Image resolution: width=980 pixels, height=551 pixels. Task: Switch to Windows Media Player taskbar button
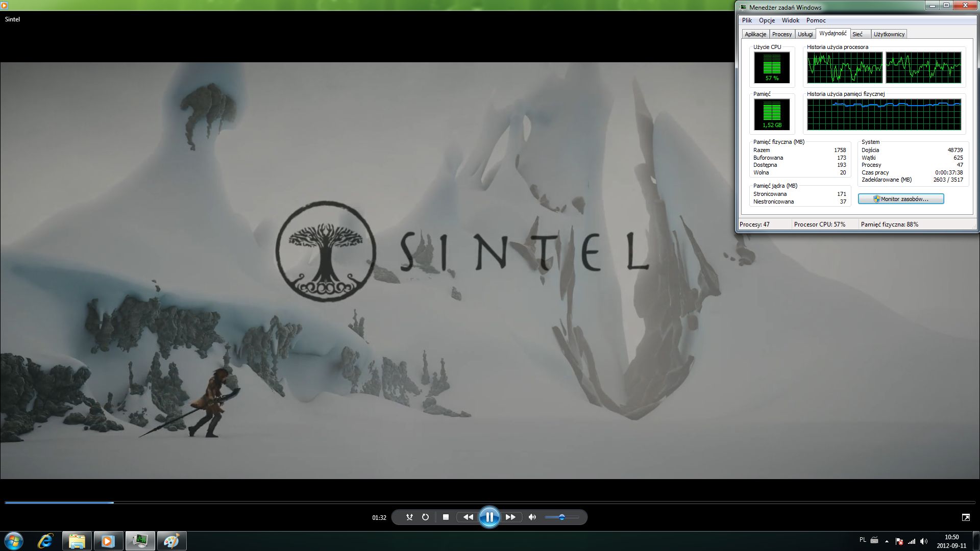(108, 541)
